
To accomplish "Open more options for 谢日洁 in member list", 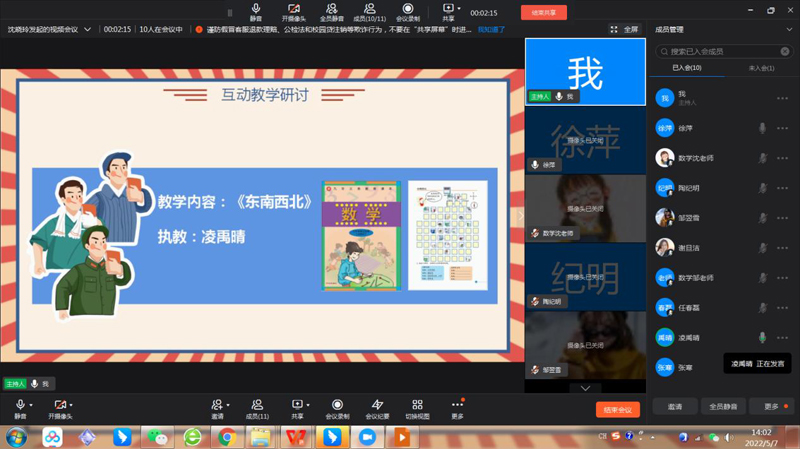I will (782, 247).
